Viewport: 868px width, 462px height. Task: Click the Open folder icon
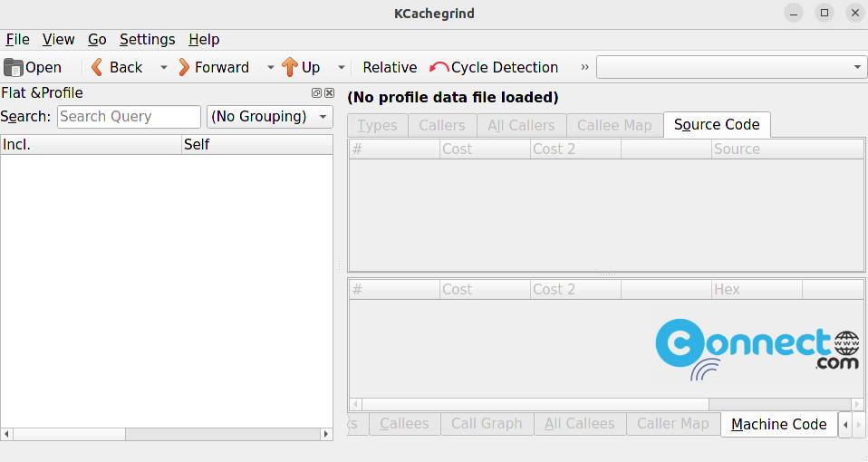[14, 68]
